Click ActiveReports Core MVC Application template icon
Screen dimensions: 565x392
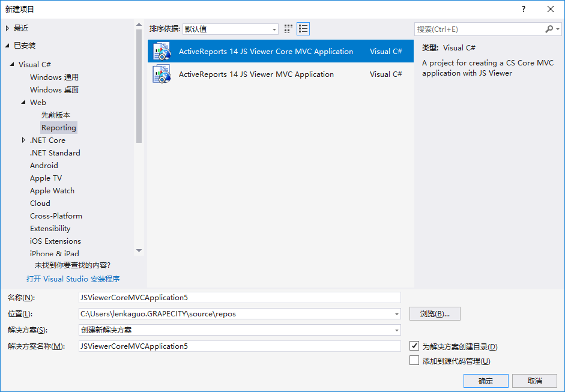pyautogui.click(x=162, y=51)
